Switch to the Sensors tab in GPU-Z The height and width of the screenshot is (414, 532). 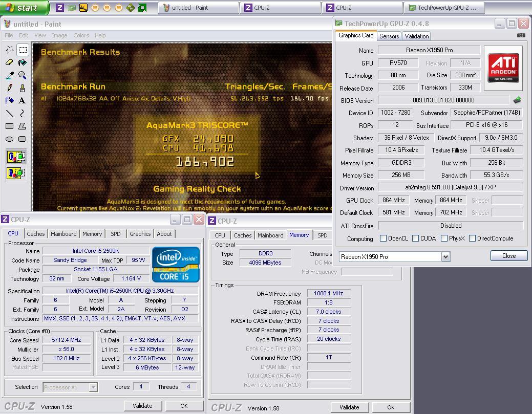pyautogui.click(x=389, y=36)
